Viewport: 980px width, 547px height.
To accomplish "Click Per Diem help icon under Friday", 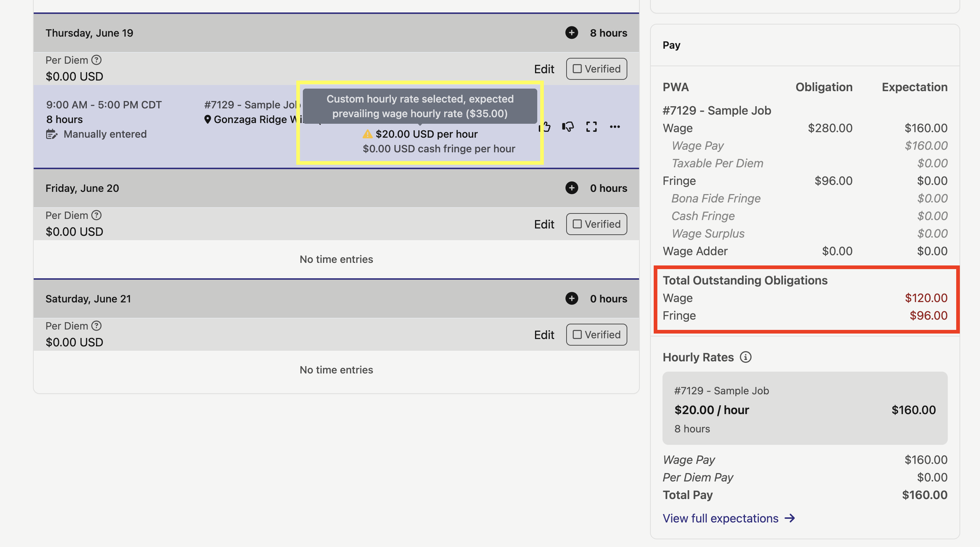I will pos(97,215).
